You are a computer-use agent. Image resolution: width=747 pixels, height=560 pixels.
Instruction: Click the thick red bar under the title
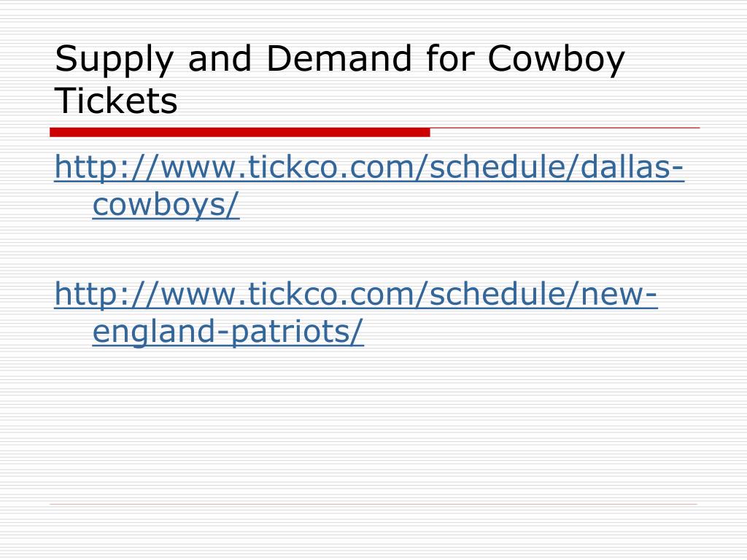(240, 133)
